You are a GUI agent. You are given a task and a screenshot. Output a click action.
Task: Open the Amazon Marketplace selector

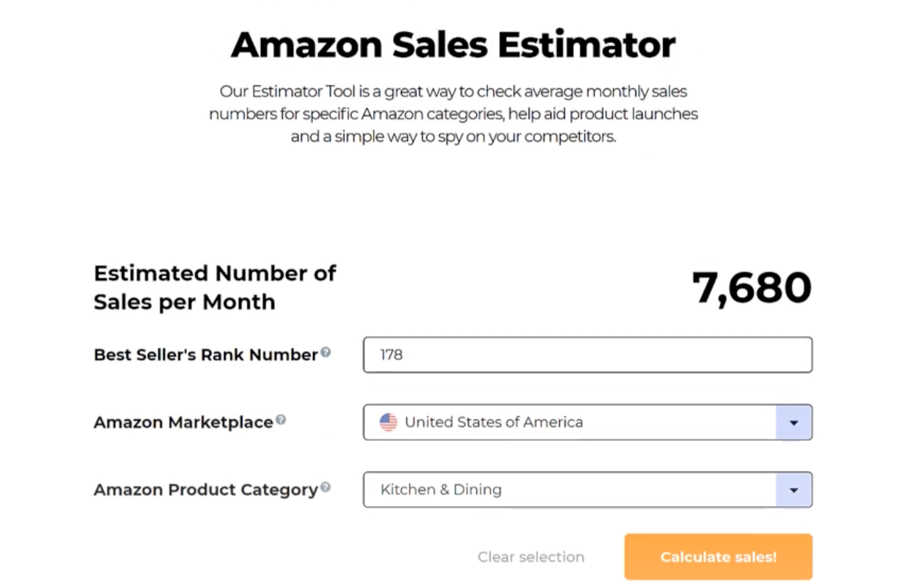pyautogui.click(x=573, y=422)
